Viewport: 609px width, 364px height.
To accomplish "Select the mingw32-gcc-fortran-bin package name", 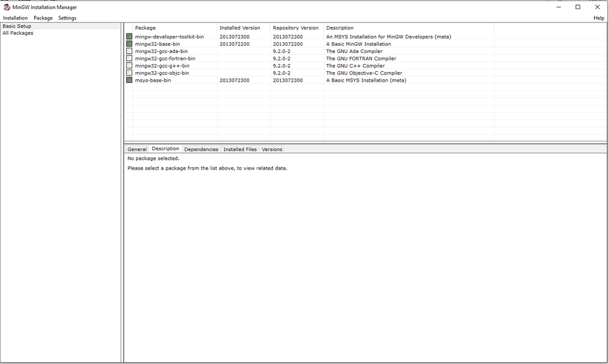I will (165, 59).
